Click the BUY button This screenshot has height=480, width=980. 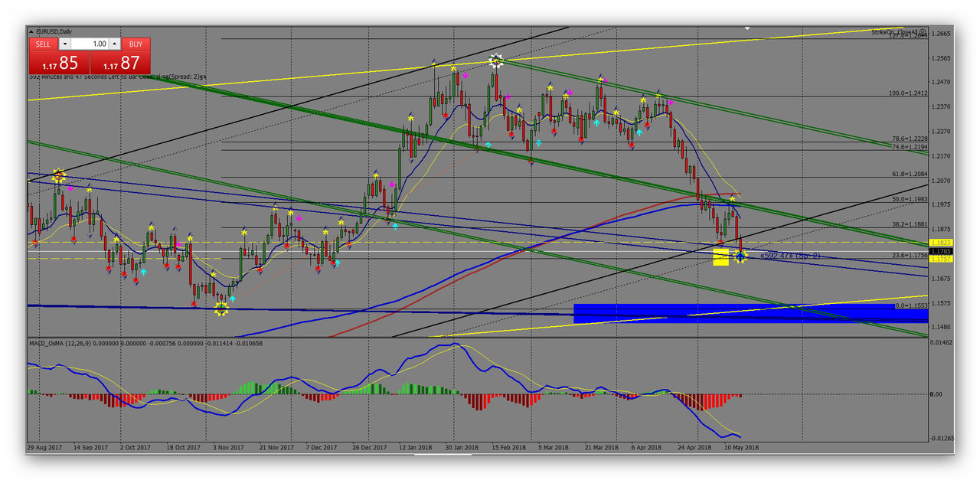(136, 44)
